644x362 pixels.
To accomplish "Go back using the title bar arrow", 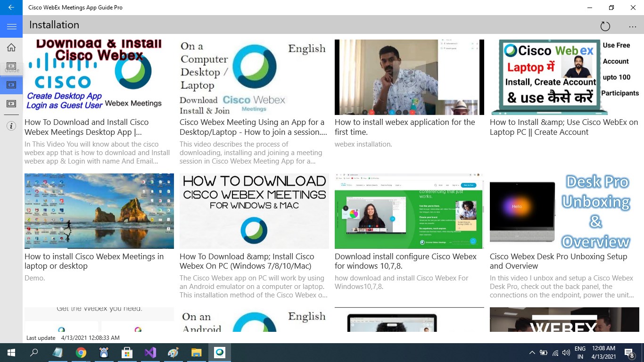I will [11, 8].
